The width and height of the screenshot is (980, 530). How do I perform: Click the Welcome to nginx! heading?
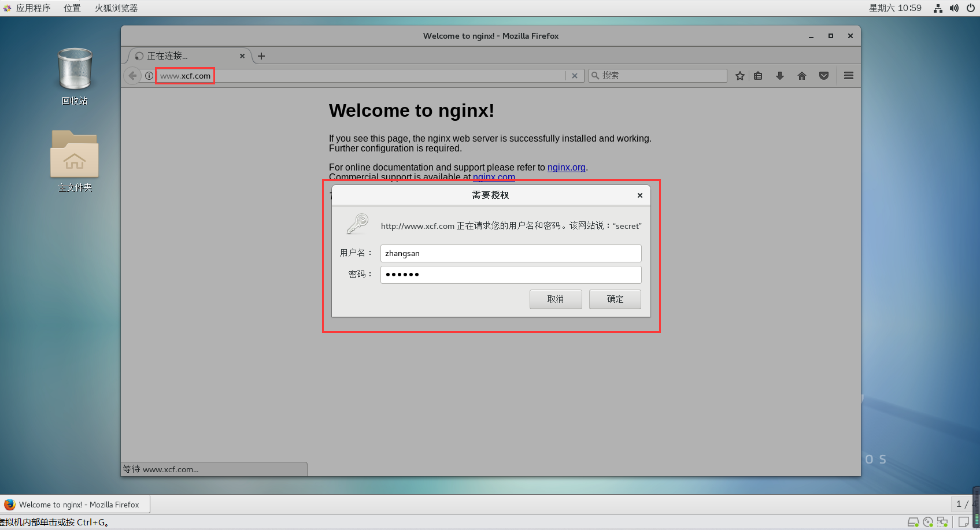click(412, 110)
